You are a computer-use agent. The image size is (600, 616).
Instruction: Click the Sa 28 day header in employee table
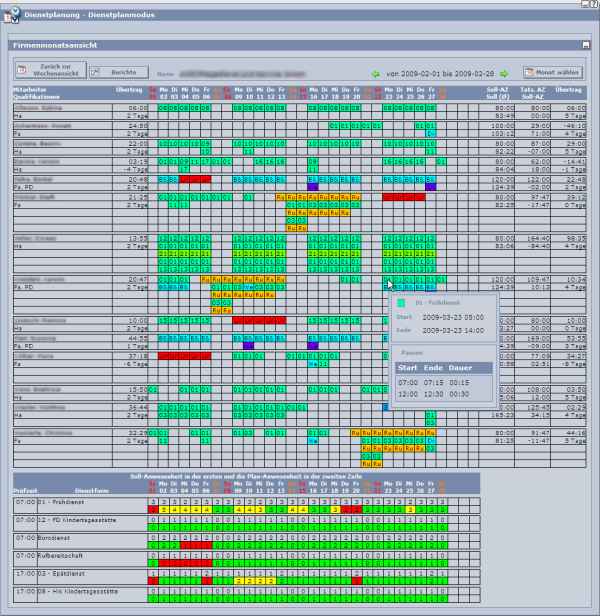click(x=442, y=93)
